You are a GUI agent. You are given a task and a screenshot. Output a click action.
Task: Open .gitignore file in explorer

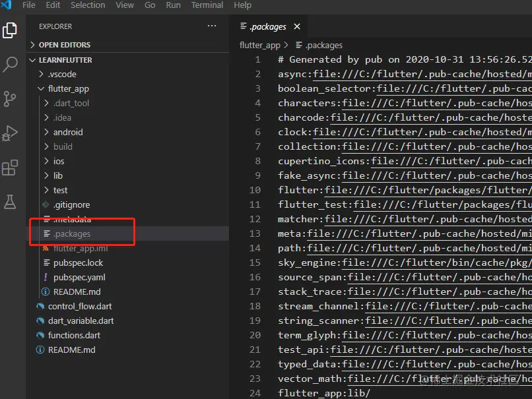[x=71, y=204]
